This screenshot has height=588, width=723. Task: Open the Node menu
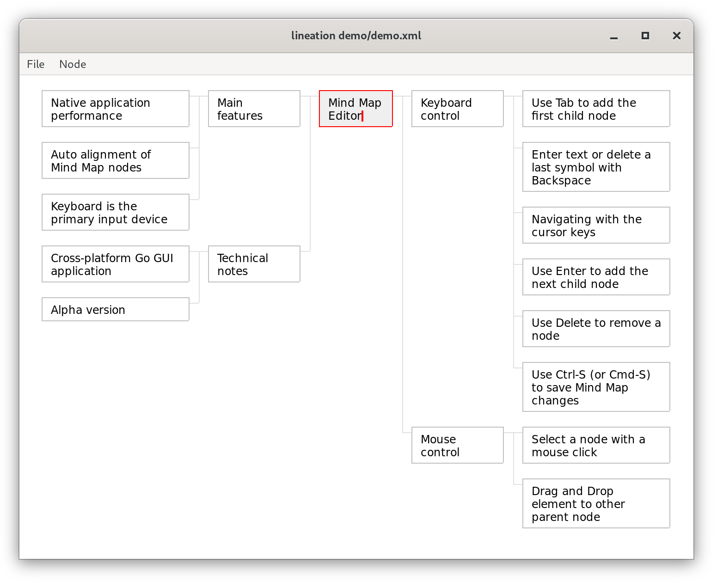coord(73,64)
